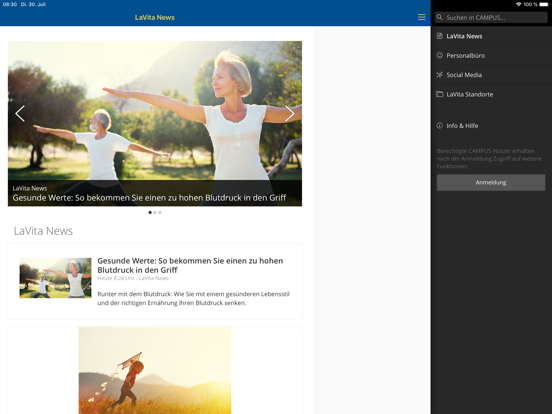Open Personalbüro menu entry
The width and height of the screenshot is (552, 414).
(491, 56)
